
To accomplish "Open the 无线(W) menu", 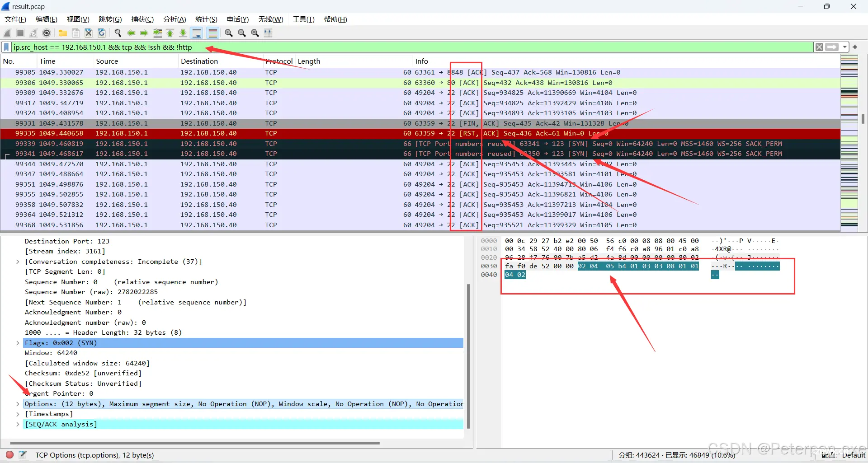I will pyautogui.click(x=271, y=19).
